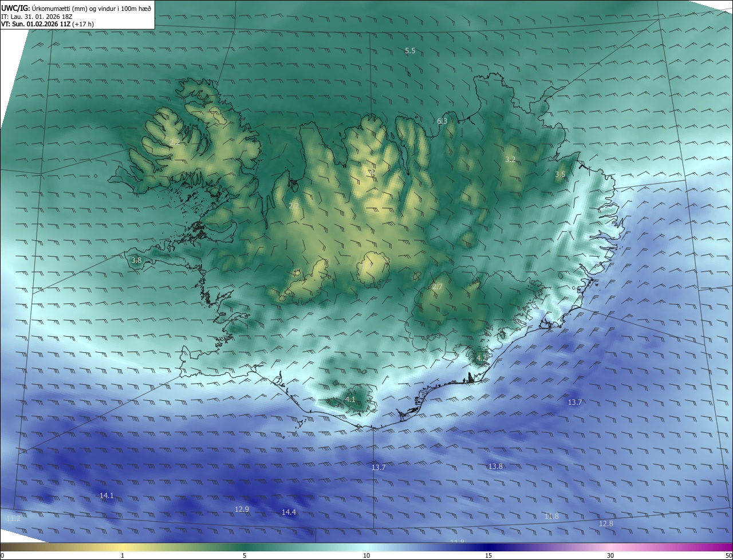Screen dimensions: 733x560
Task: Click the 12.8 value in the southeast corner
Action: point(606,523)
